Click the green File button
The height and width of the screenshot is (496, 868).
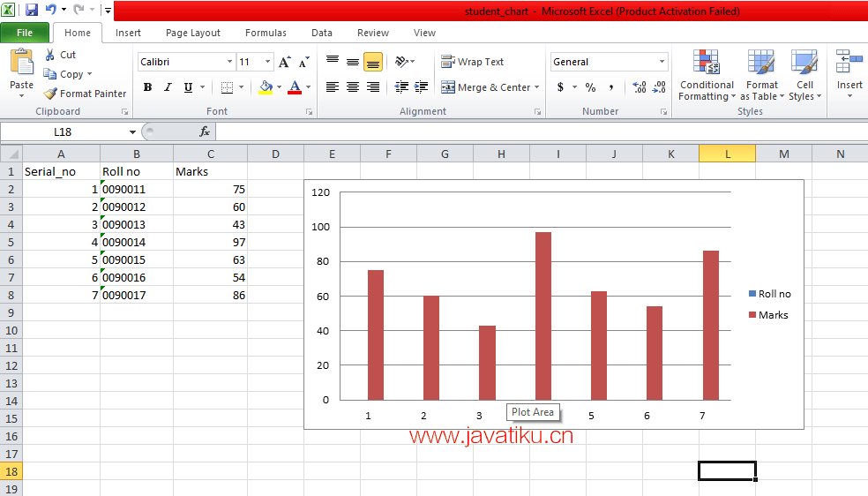tap(25, 33)
